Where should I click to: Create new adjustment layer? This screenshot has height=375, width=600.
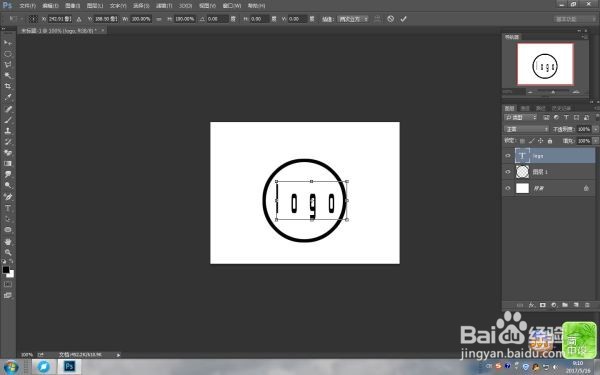[554, 305]
